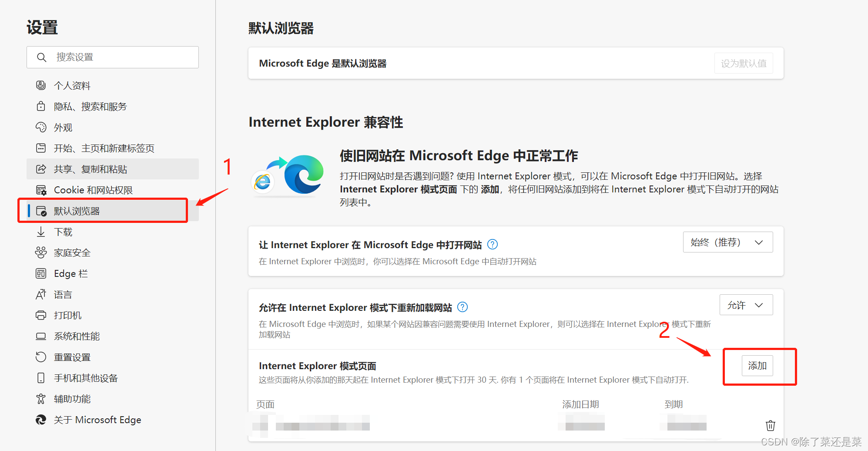Click the palette icon beside 外观
The height and width of the screenshot is (451, 868).
pos(41,127)
